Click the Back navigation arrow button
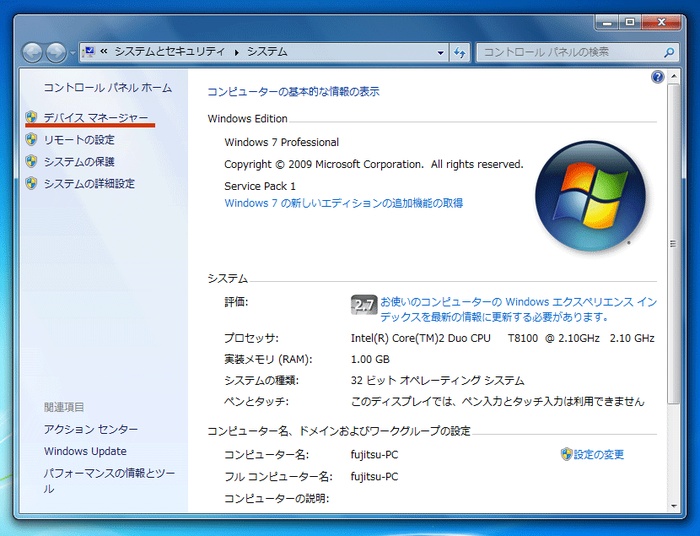Image resolution: width=700 pixels, height=536 pixels. [x=33, y=53]
